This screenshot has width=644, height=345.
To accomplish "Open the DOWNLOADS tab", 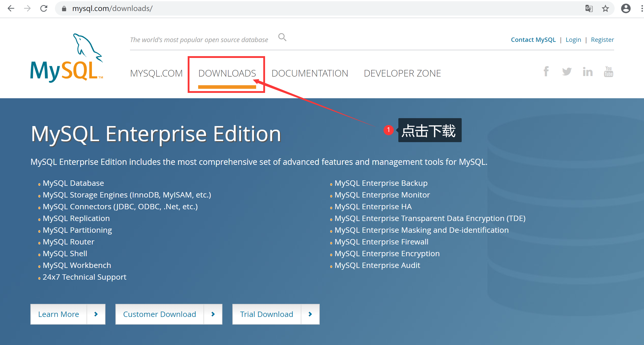I will [x=227, y=73].
